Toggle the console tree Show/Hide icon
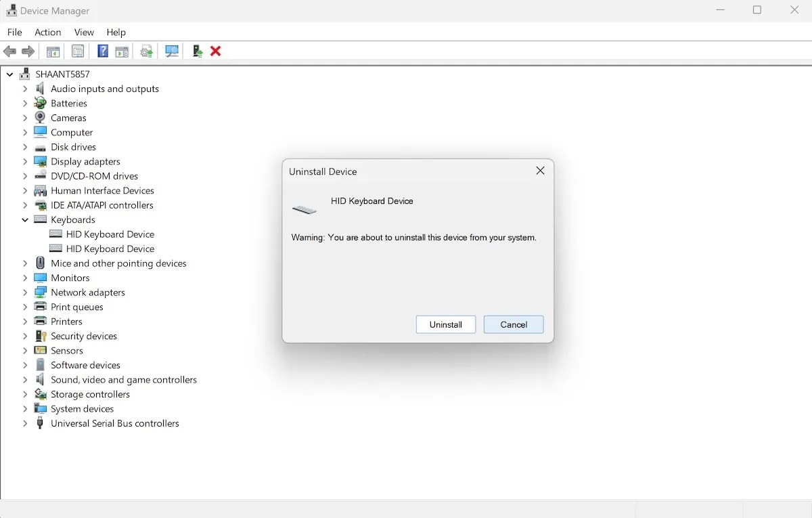Screen dimensions: 812x518 [53, 51]
